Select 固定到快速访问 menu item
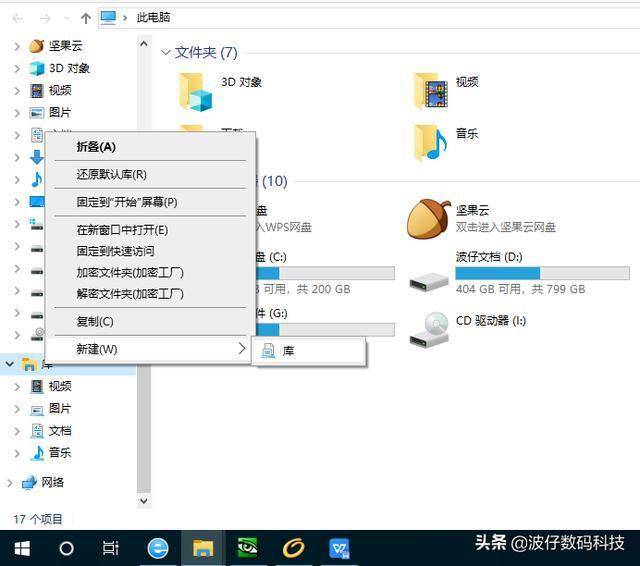 [150, 251]
